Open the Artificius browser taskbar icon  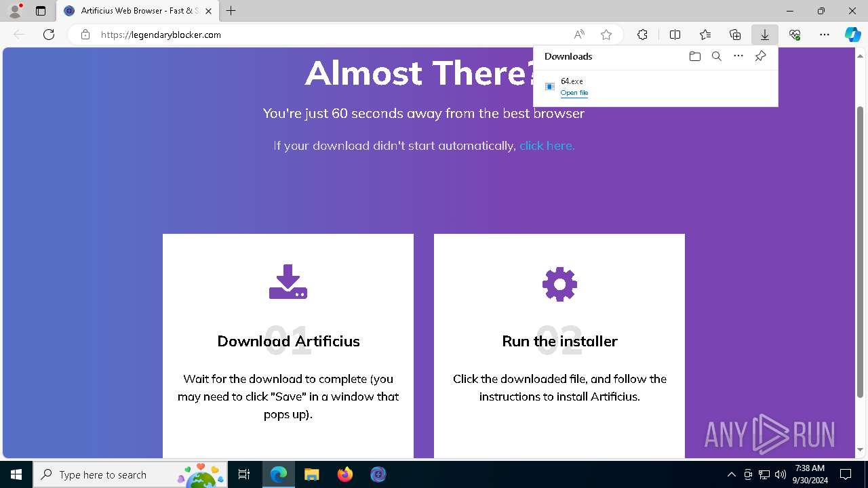point(378,474)
